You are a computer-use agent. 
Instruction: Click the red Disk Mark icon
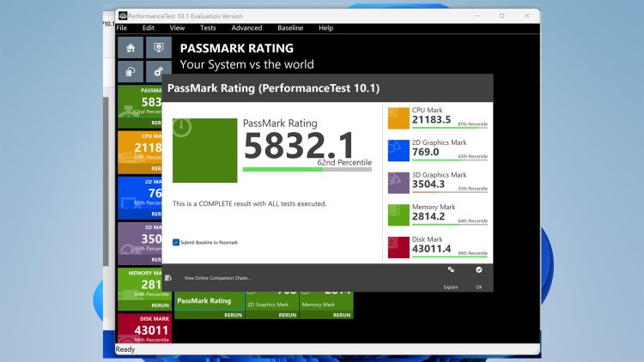tap(398, 247)
